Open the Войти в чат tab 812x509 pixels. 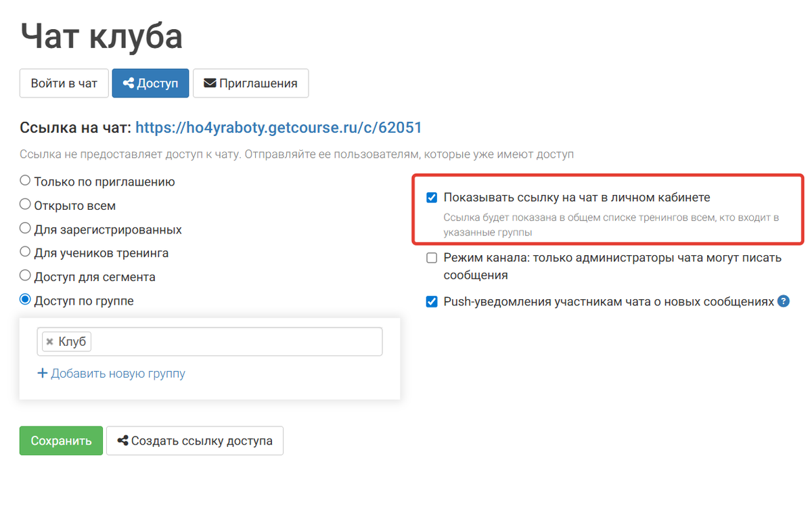(x=64, y=83)
